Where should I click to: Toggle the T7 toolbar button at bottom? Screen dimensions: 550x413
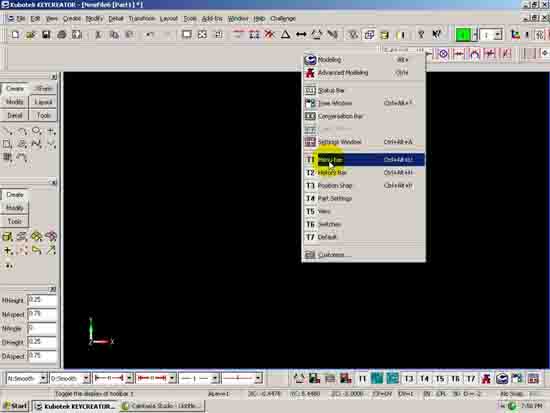[470, 379]
